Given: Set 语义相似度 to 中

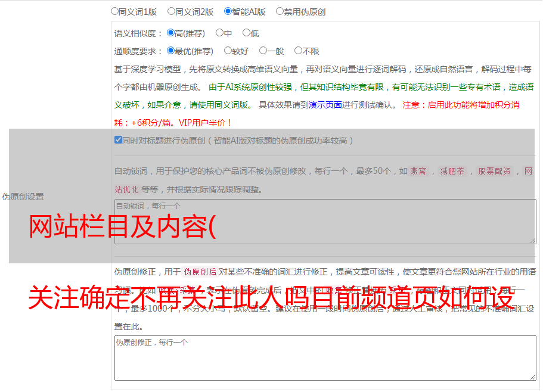Looking at the screenshot, I should (x=219, y=33).
